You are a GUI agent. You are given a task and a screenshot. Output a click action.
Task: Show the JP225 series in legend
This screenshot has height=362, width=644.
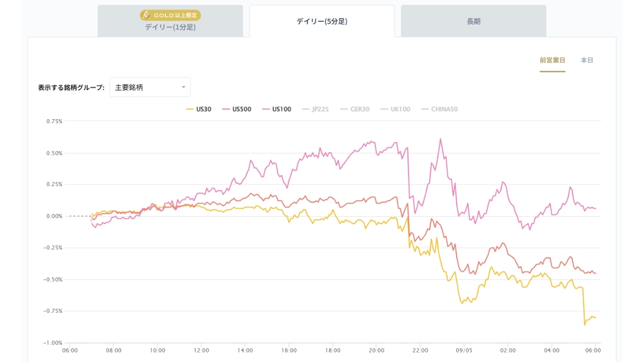tap(315, 109)
